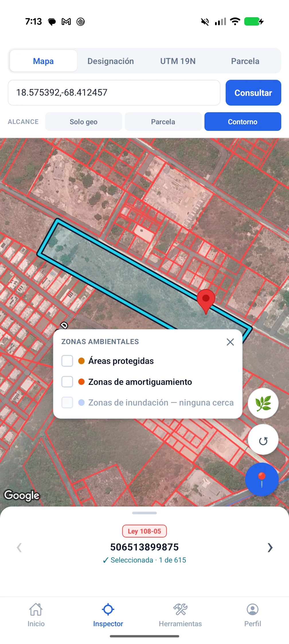The height and width of the screenshot is (644, 289).
Task: Expand the bottom sheet via the drag handle
Action: 144,513
